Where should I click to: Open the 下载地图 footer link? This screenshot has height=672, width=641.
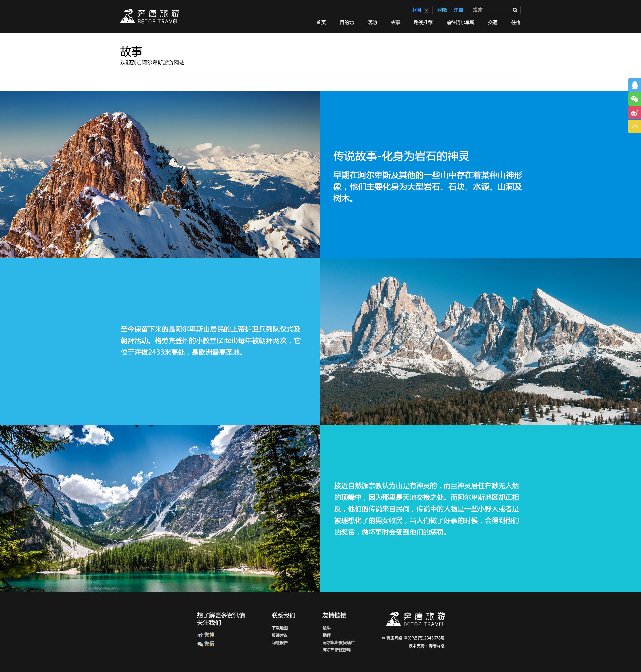click(279, 628)
